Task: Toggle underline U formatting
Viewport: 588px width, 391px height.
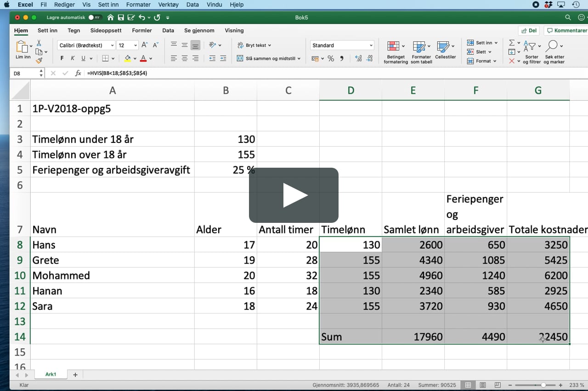Action: click(83, 58)
